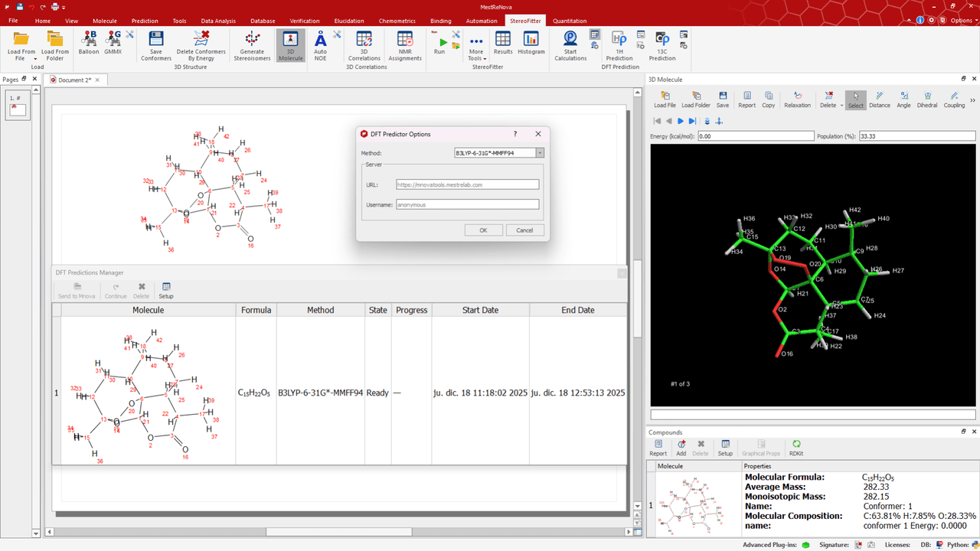Click 1H Prediction icon
This screenshot has height=551, width=980.
[619, 47]
